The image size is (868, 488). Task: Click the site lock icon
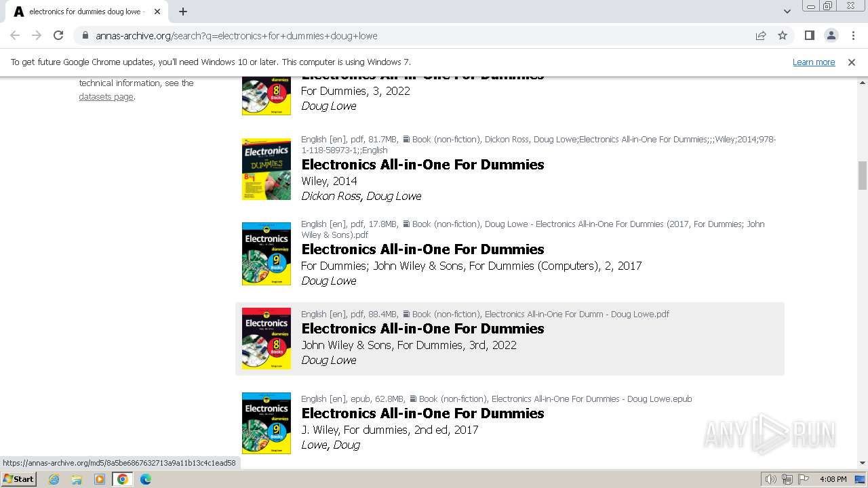(x=85, y=35)
